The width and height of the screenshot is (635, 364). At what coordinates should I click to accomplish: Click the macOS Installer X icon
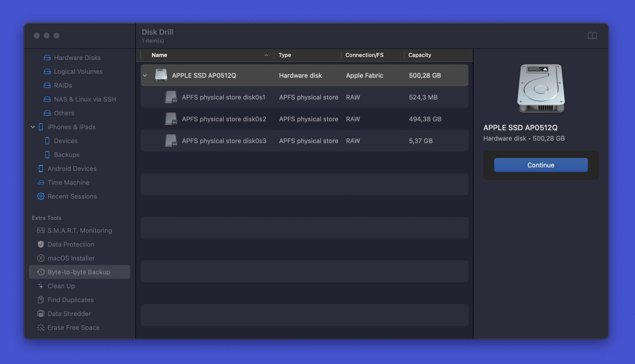[41, 258]
